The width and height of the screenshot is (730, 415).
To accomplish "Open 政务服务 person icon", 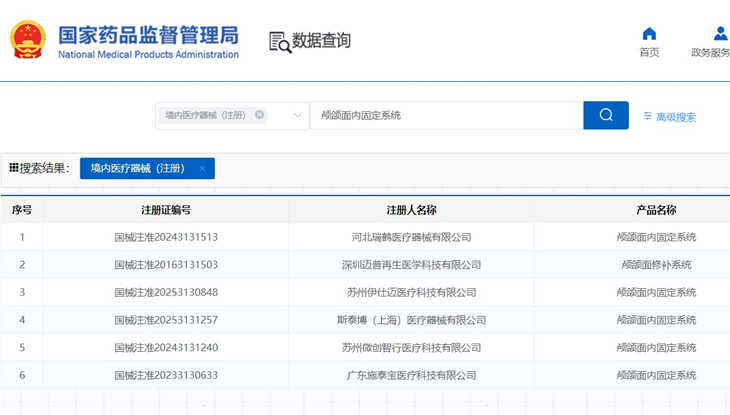I will tap(720, 34).
